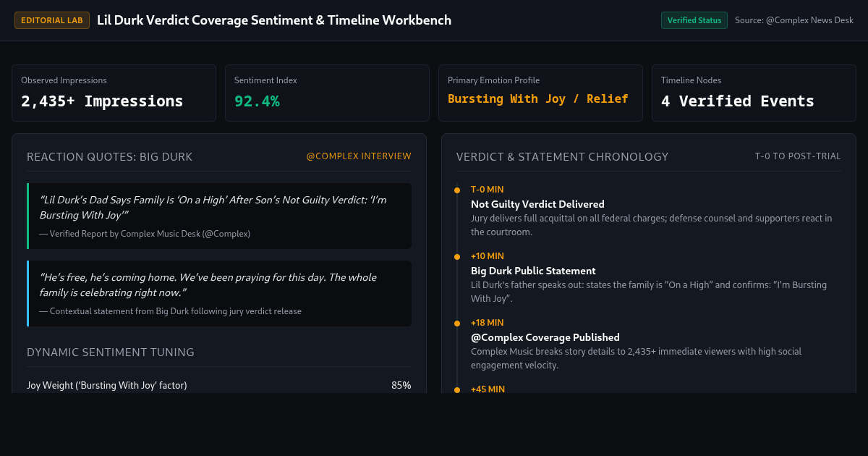Click the REACTION QUOTES: BIG DURK heading
The width and height of the screenshot is (868, 456).
109,157
